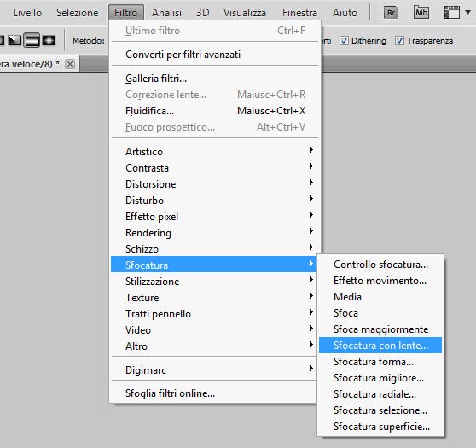Toggle the Dithering checkbox
This screenshot has width=476, height=448.
[344, 40]
